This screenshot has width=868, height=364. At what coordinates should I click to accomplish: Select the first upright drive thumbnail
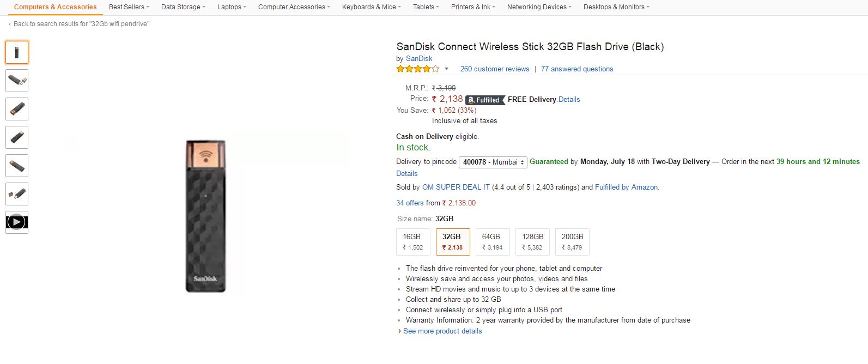pos(17,52)
